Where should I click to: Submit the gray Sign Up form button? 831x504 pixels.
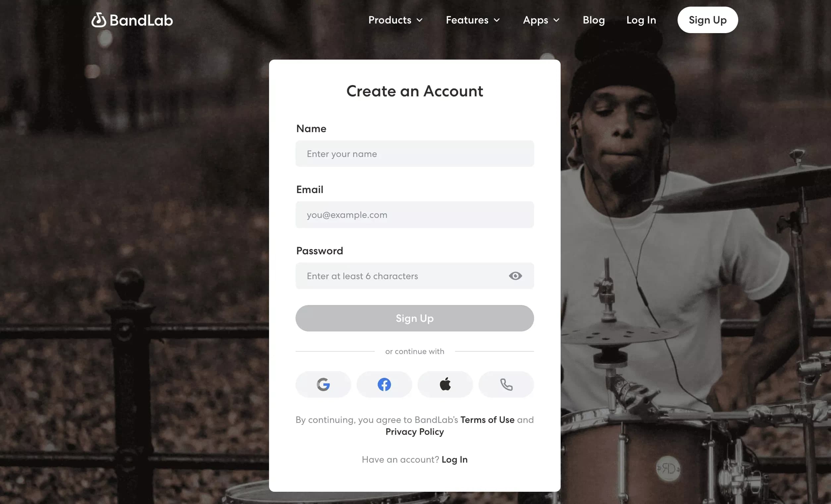pyautogui.click(x=415, y=318)
